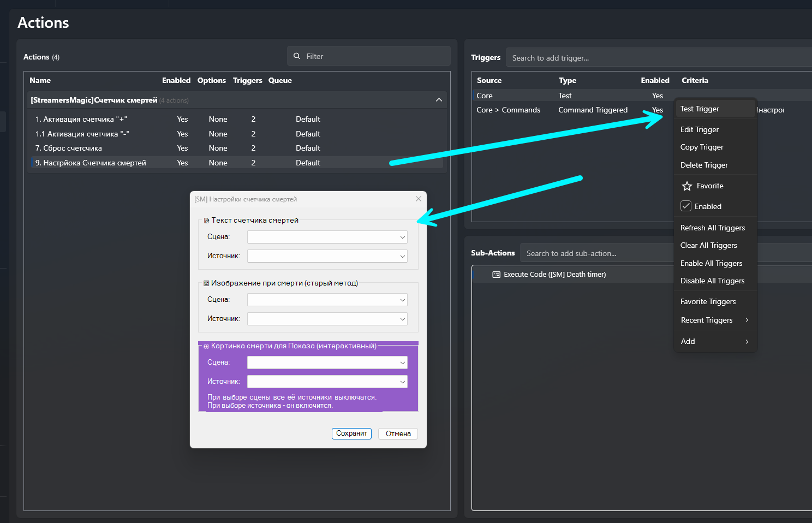Collapse the StreamersMagic death counter group

coord(439,100)
